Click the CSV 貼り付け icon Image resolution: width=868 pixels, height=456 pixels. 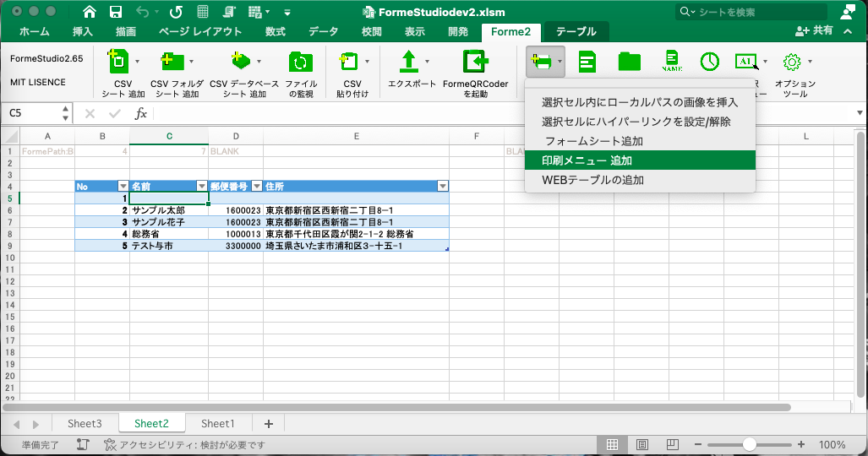click(348, 62)
